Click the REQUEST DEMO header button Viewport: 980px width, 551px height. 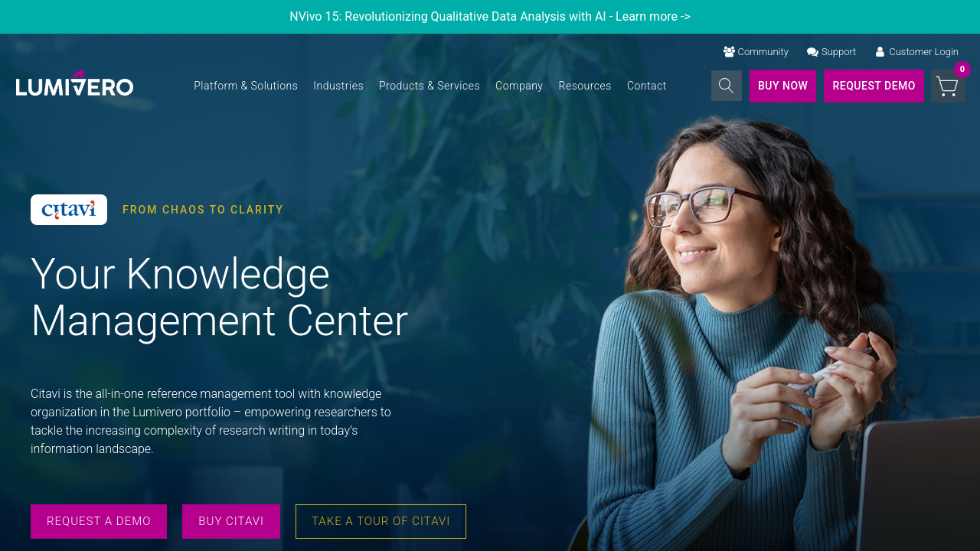(x=874, y=86)
